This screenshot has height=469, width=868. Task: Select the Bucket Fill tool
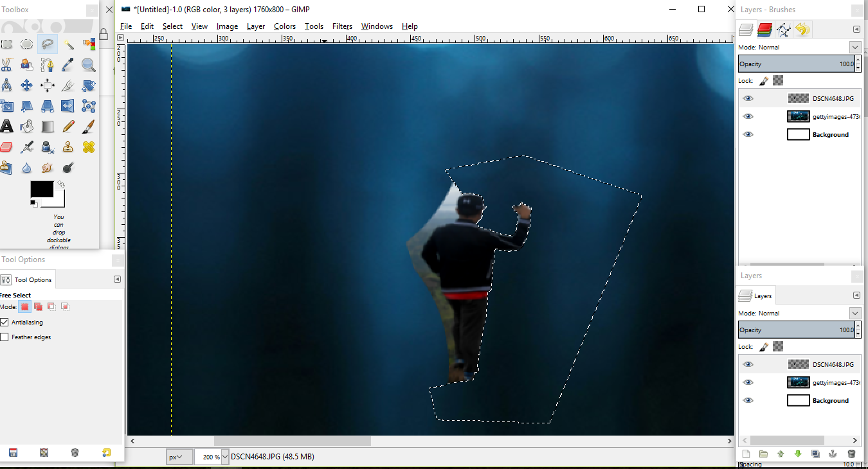[x=26, y=127]
